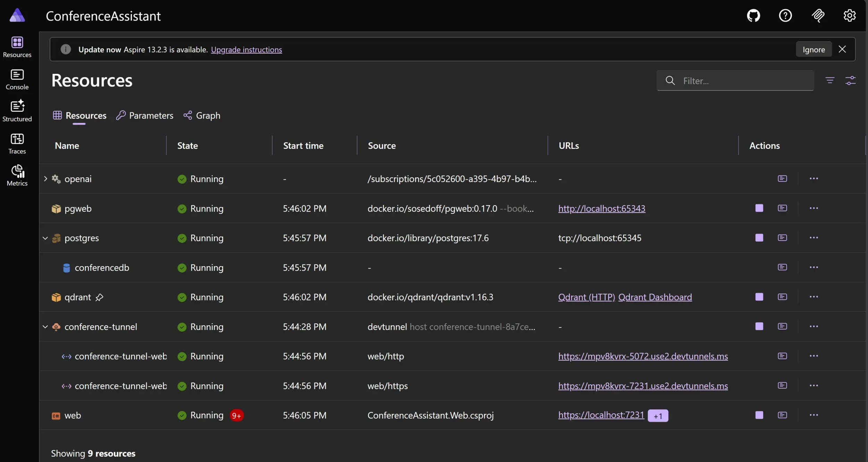
Task: Collapse the postgres resource row
Action: tap(45, 238)
